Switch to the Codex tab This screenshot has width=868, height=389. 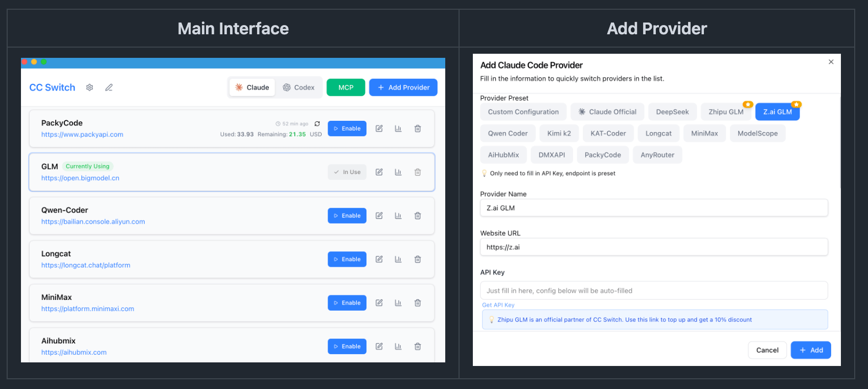299,88
